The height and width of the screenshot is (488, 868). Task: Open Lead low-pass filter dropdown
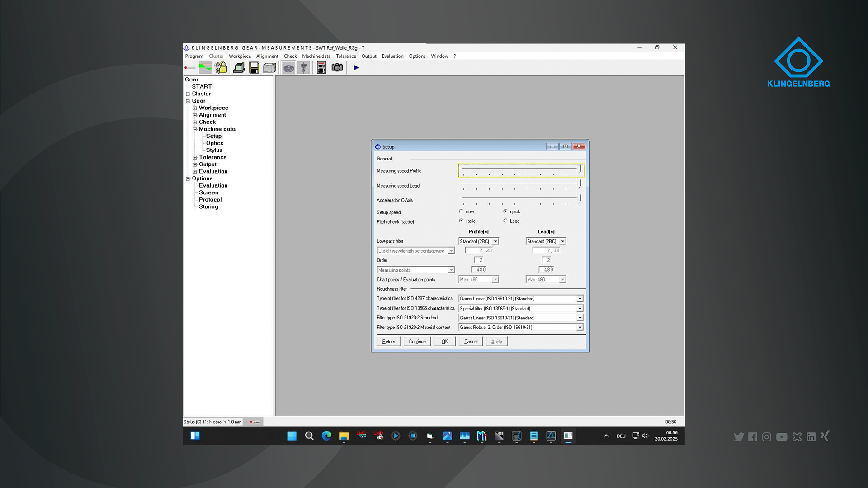563,241
